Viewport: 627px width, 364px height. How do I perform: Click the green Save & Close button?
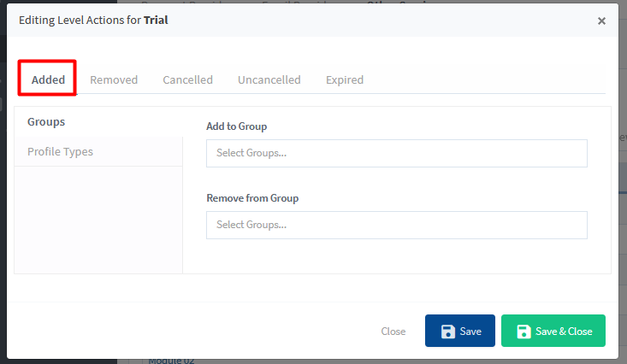click(553, 331)
